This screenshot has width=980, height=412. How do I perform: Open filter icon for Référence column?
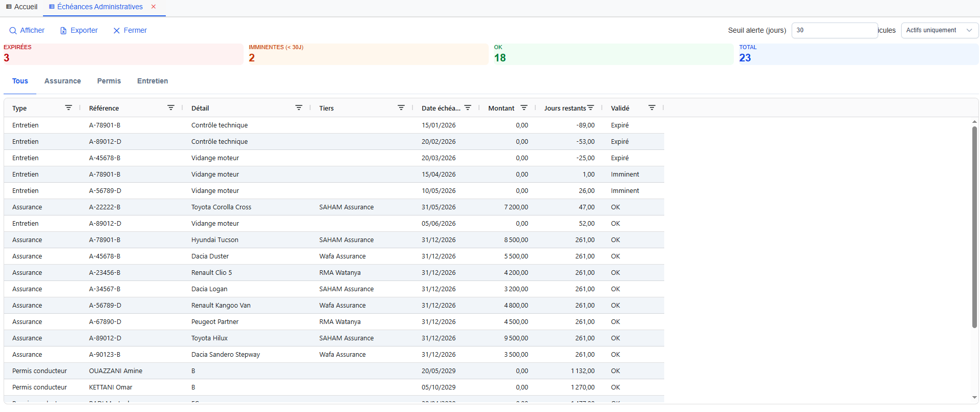point(171,107)
